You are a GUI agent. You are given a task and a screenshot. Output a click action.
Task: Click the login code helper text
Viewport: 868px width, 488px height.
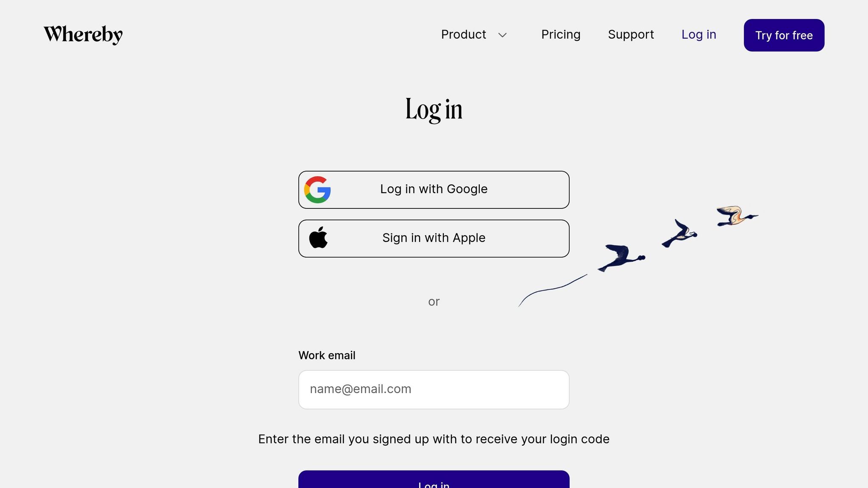[x=434, y=439]
